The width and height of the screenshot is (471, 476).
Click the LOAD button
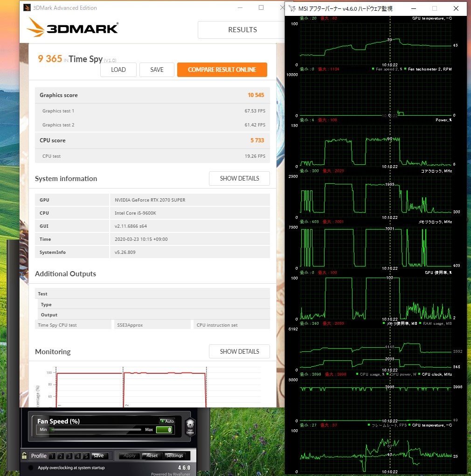point(118,70)
